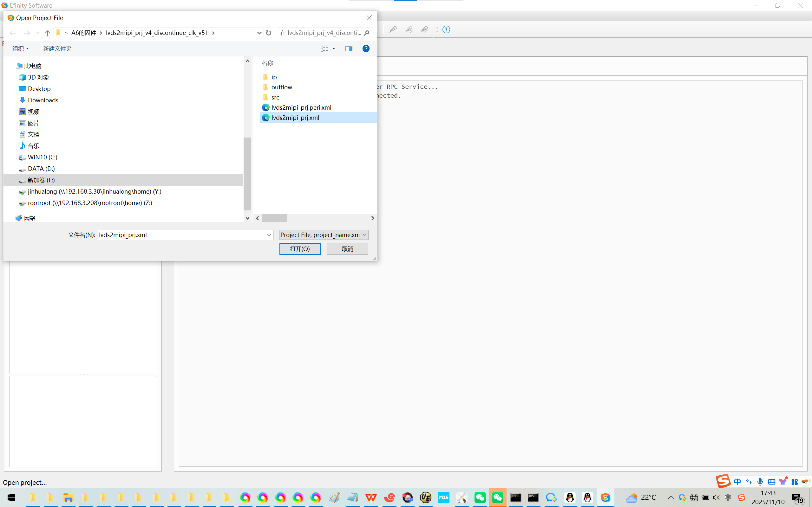
Task: Refresh the folder listing in dialog
Action: [x=268, y=33]
